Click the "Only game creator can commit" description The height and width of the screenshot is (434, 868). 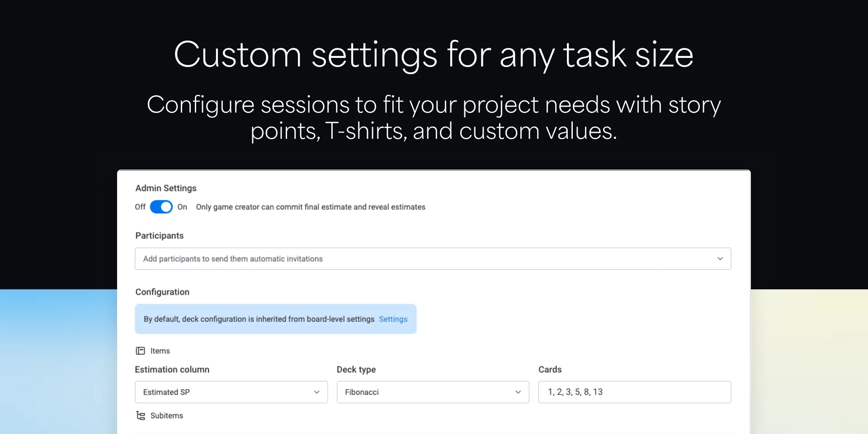pyautogui.click(x=311, y=207)
